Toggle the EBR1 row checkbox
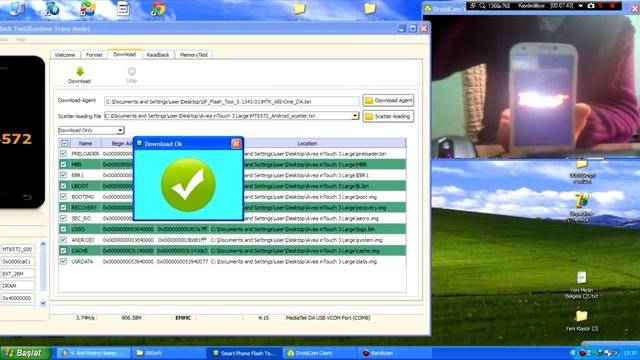Image resolution: width=640 pixels, height=360 pixels. [x=63, y=175]
